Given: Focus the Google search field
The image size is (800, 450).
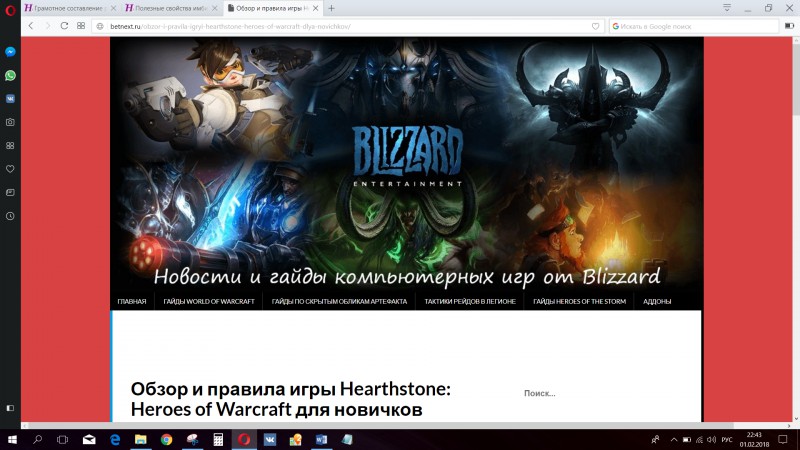Looking at the screenshot, I should [x=694, y=27].
